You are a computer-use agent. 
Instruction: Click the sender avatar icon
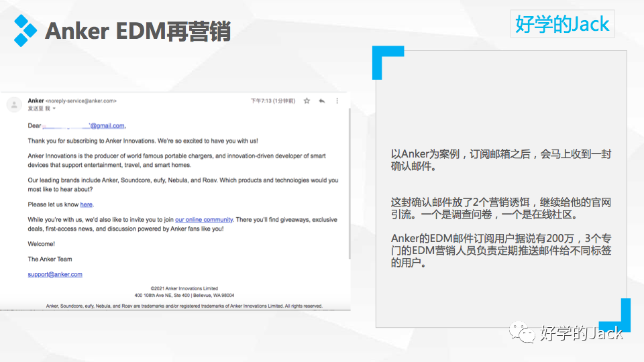[x=14, y=105]
